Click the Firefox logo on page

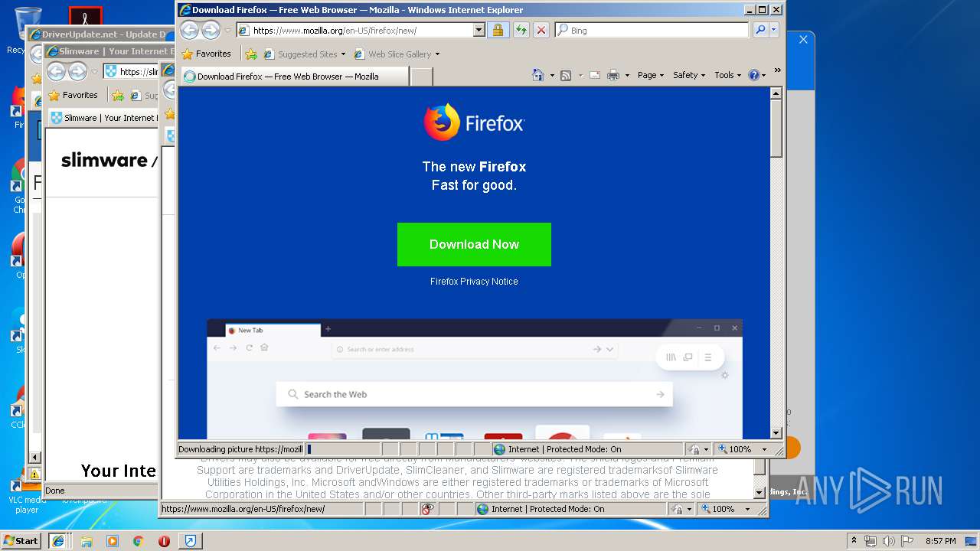tap(474, 122)
